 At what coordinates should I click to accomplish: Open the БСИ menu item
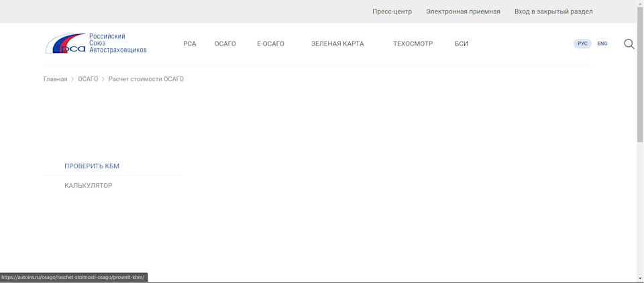tap(462, 44)
